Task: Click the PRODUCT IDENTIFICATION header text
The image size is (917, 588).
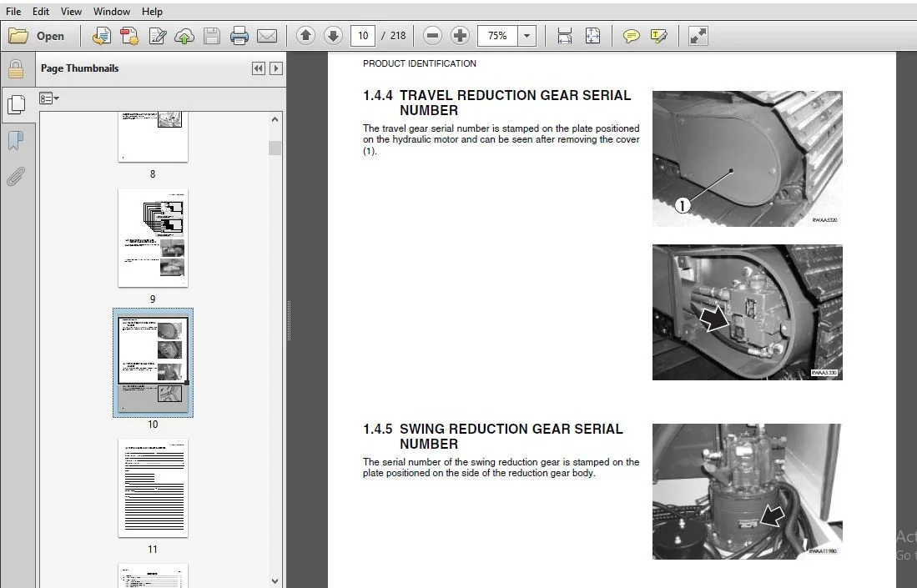Action: point(420,63)
